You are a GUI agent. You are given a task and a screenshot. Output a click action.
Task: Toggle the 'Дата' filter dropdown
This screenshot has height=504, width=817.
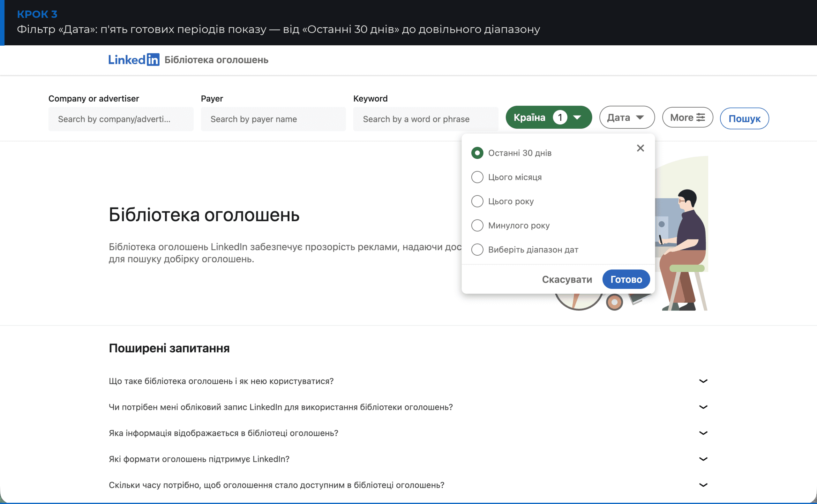point(627,117)
